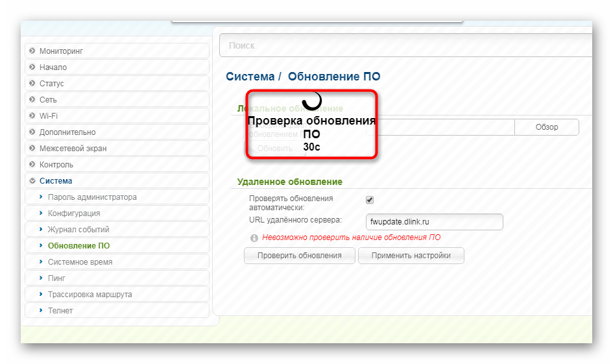Click the Обзор browse button
Screen dimensions: 613x364
pyautogui.click(x=547, y=127)
